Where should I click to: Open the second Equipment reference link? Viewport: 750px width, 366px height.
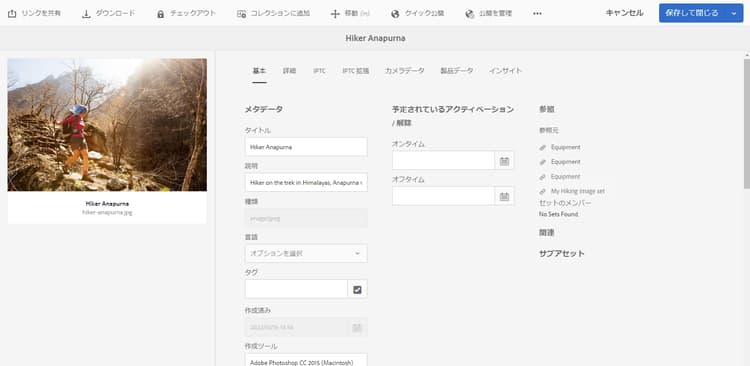tap(565, 162)
